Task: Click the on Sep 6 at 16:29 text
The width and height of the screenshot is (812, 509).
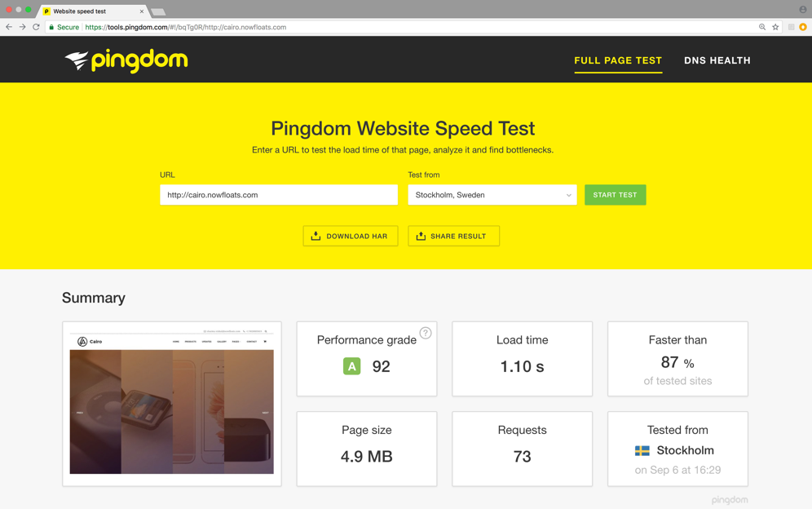Action: pos(677,470)
